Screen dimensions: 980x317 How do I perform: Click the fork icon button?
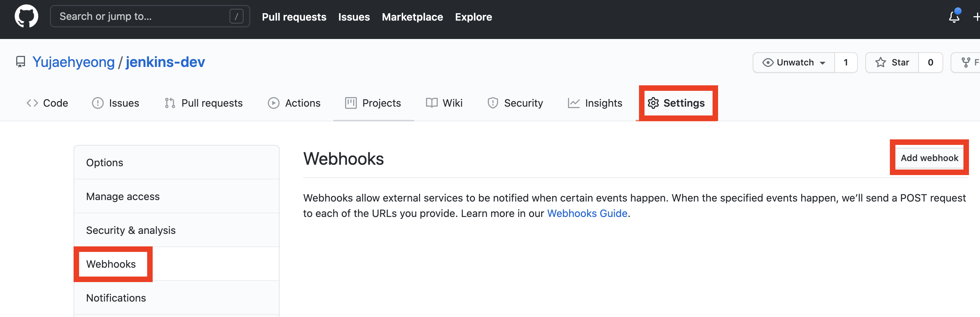(965, 63)
